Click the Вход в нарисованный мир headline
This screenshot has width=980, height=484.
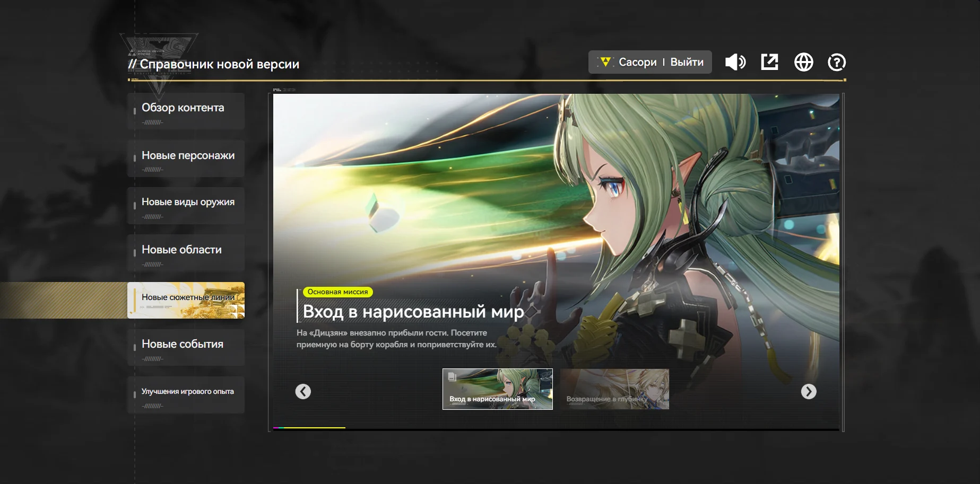click(413, 312)
